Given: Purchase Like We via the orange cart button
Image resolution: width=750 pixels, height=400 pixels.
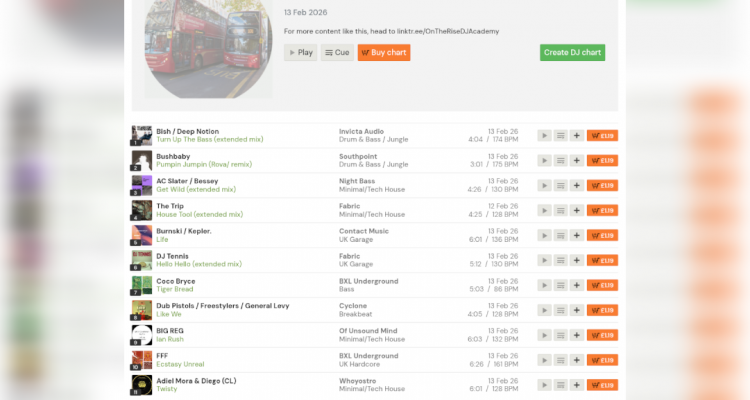Looking at the screenshot, I should point(602,310).
